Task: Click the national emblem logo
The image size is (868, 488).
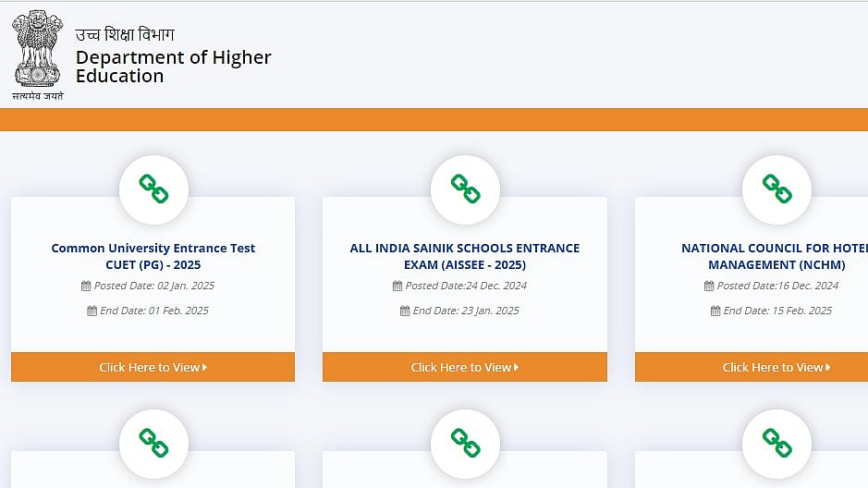Action: pyautogui.click(x=37, y=53)
